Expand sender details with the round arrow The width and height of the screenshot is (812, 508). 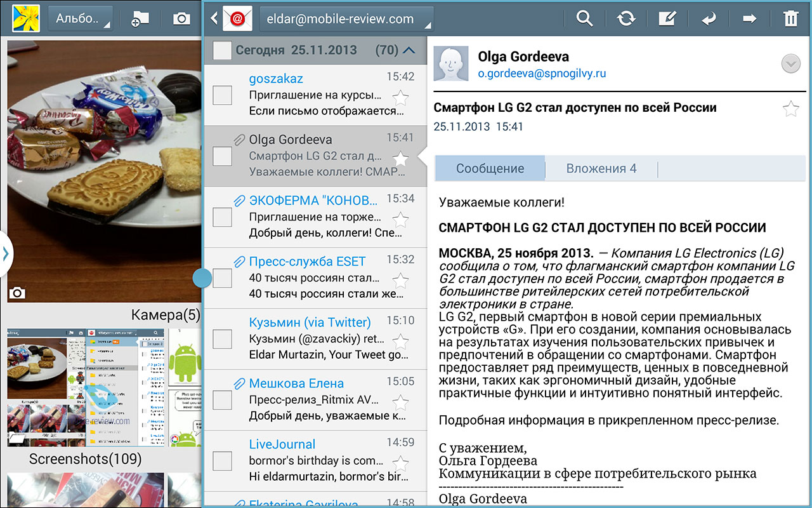pyautogui.click(x=790, y=63)
